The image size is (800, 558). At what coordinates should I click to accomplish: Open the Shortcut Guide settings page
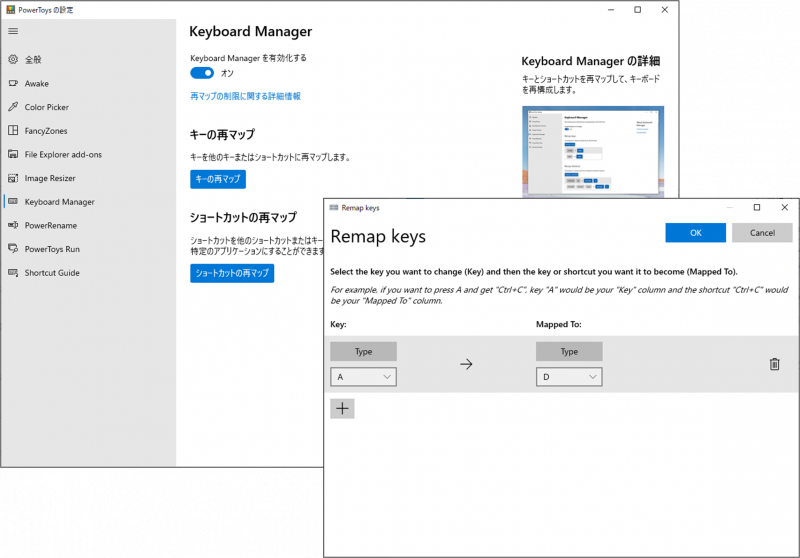(x=87, y=272)
